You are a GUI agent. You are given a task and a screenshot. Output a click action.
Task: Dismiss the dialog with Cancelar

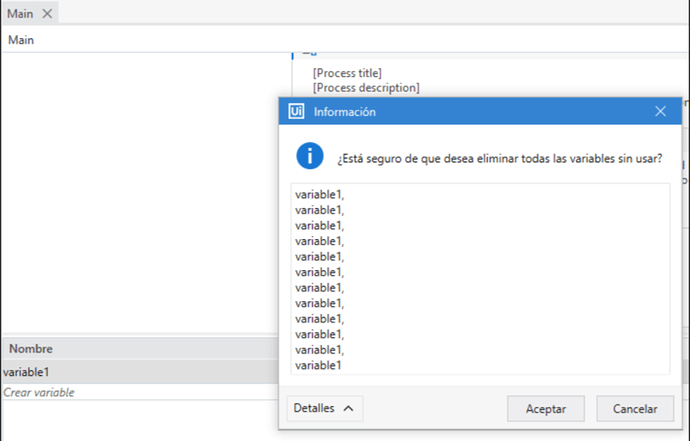[x=635, y=409]
